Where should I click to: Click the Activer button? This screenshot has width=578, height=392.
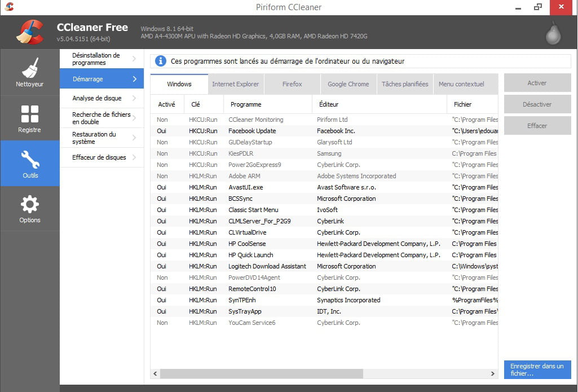537,83
